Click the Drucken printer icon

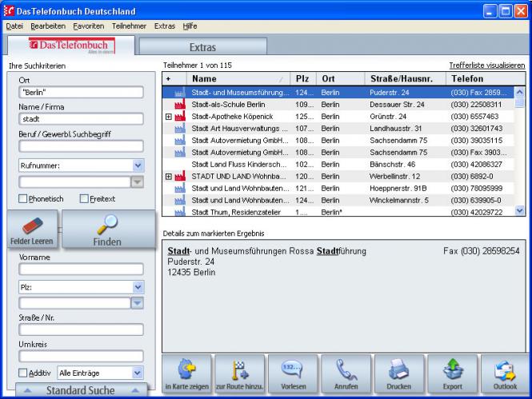[x=399, y=369]
